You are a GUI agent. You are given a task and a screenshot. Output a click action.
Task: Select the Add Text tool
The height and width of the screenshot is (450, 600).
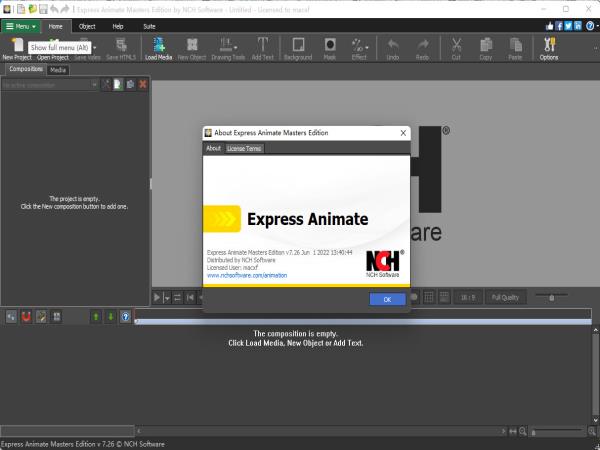pyautogui.click(x=262, y=49)
